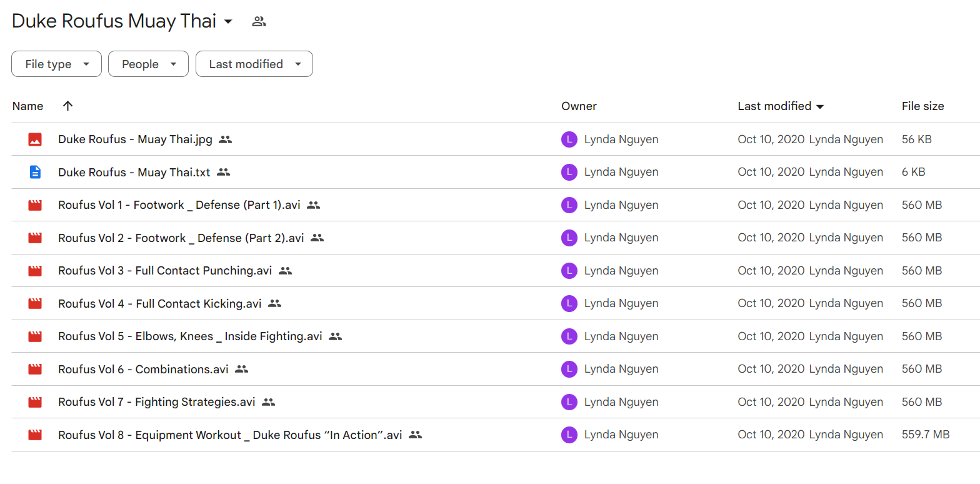This screenshot has width=980, height=484.
Task: Click shared icon next to Full Contact Punching.avi
Action: click(x=286, y=271)
